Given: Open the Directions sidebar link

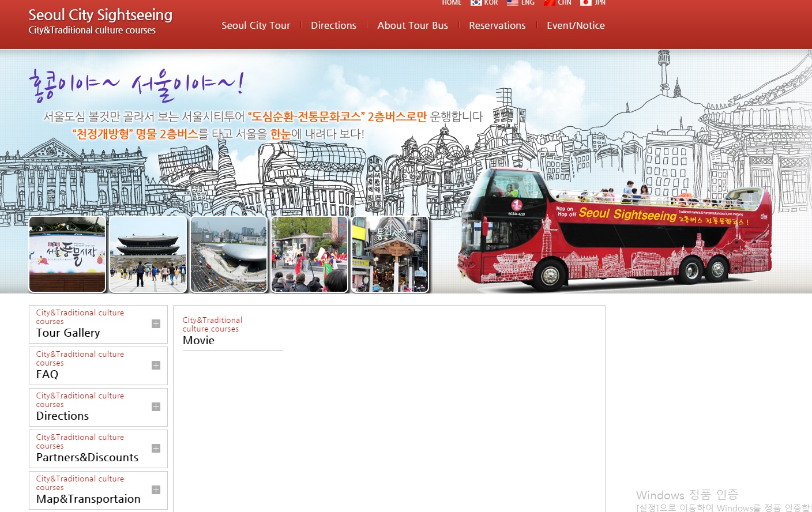Looking at the screenshot, I should 62,416.
